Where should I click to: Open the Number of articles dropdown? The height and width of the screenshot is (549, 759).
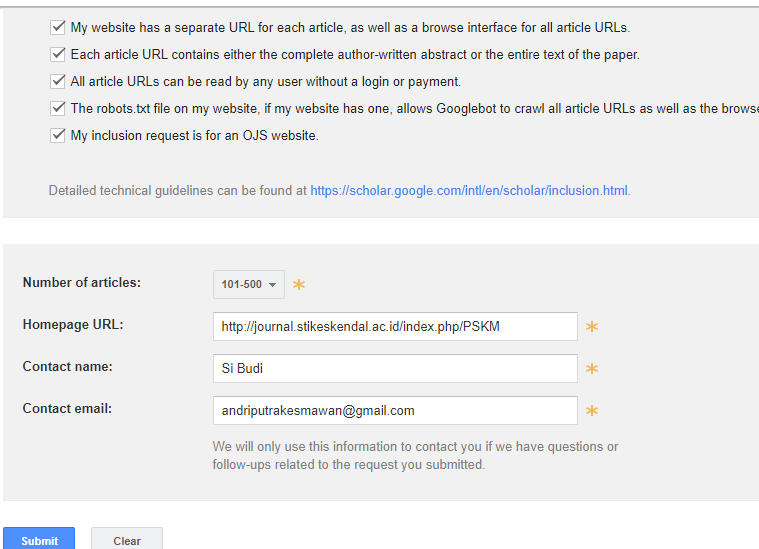pos(248,285)
